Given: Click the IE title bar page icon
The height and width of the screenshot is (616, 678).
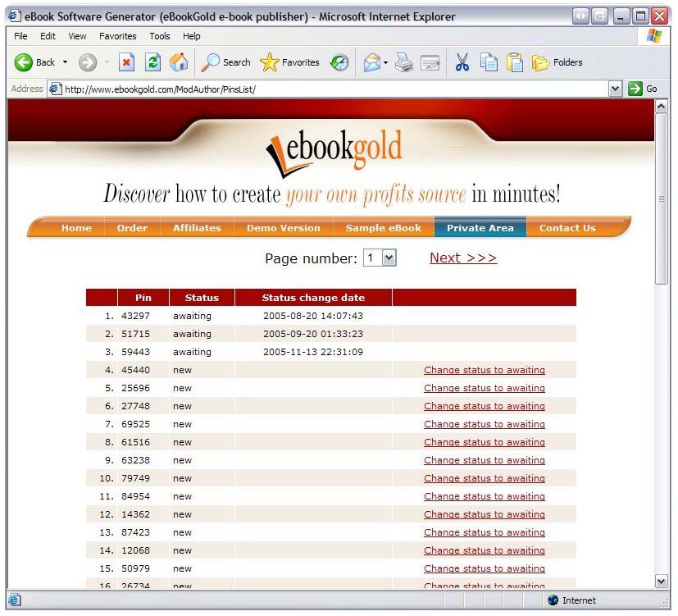Looking at the screenshot, I should coord(15,16).
